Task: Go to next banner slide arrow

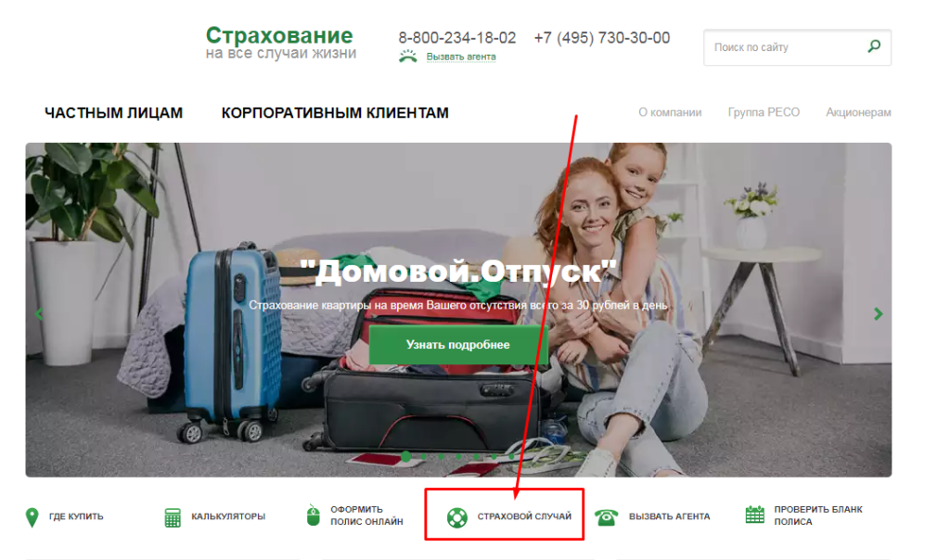Action: point(878,313)
